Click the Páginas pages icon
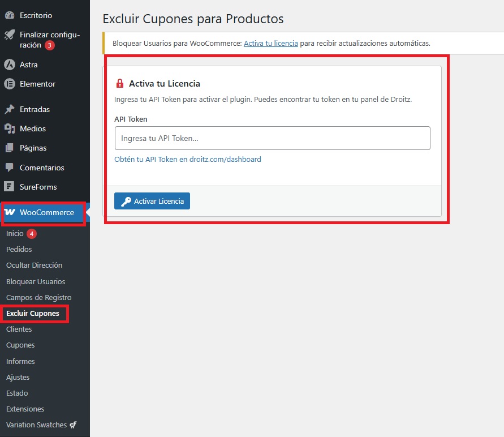This screenshot has height=437, width=504. [9, 148]
